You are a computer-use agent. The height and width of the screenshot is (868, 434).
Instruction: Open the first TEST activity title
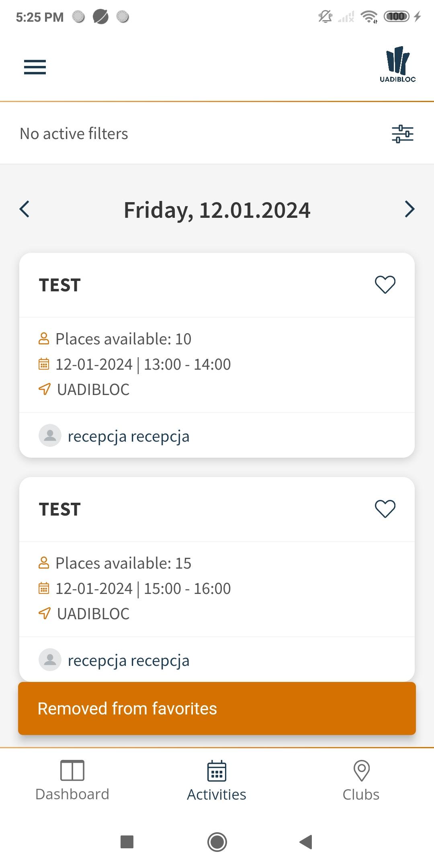pyautogui.click(x=60, y=285)
